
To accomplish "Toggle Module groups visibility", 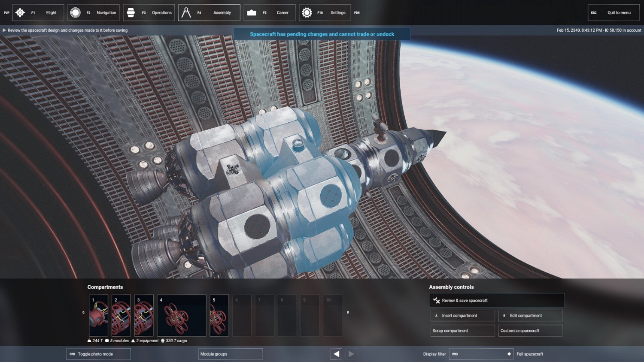I will point(230,353).
